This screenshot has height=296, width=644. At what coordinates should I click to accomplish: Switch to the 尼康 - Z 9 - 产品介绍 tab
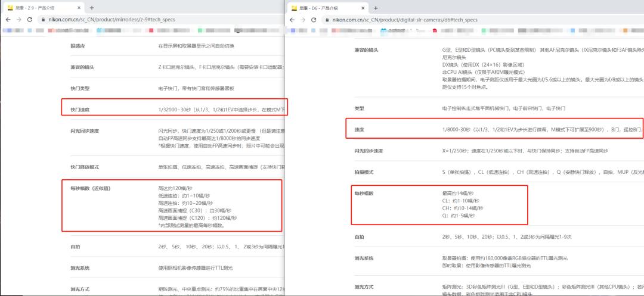(x=44, y=8)
